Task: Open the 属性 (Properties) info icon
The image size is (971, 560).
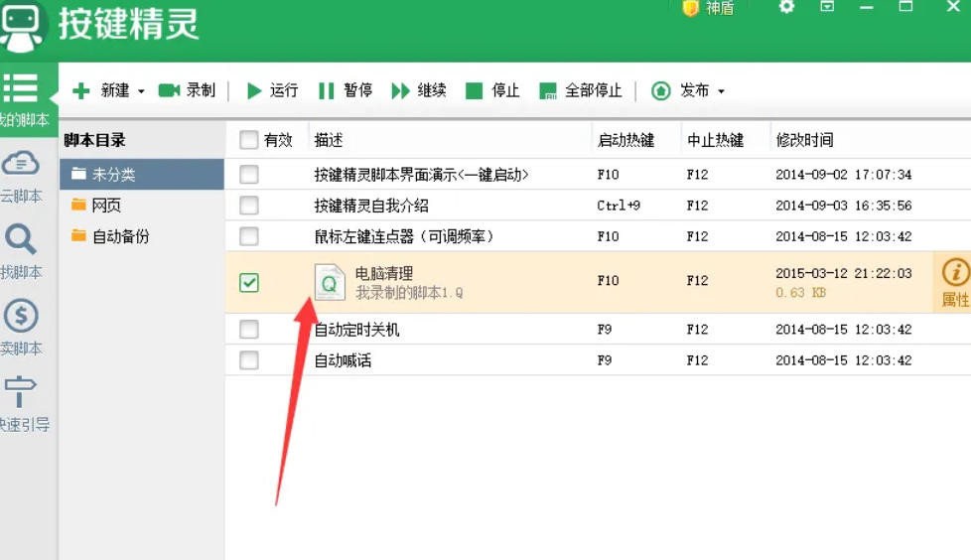Action: (955, 272)
